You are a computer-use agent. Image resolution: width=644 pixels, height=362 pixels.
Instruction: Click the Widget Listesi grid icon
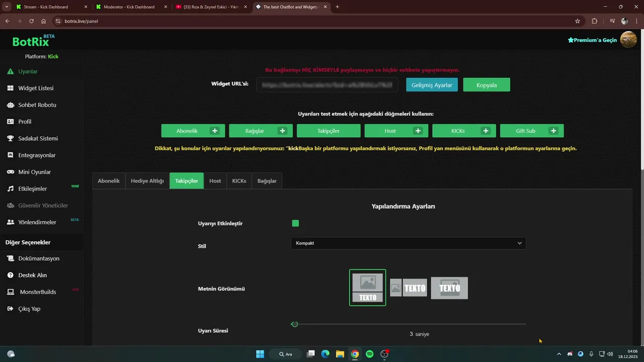click(x=10, y=88)
